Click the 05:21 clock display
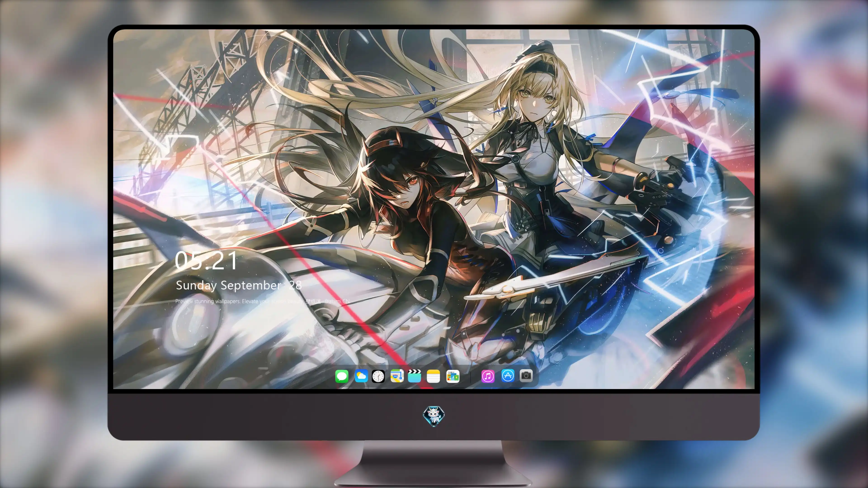Image resolution: width=868 pixels, height=488 pixels. point(206,260)
